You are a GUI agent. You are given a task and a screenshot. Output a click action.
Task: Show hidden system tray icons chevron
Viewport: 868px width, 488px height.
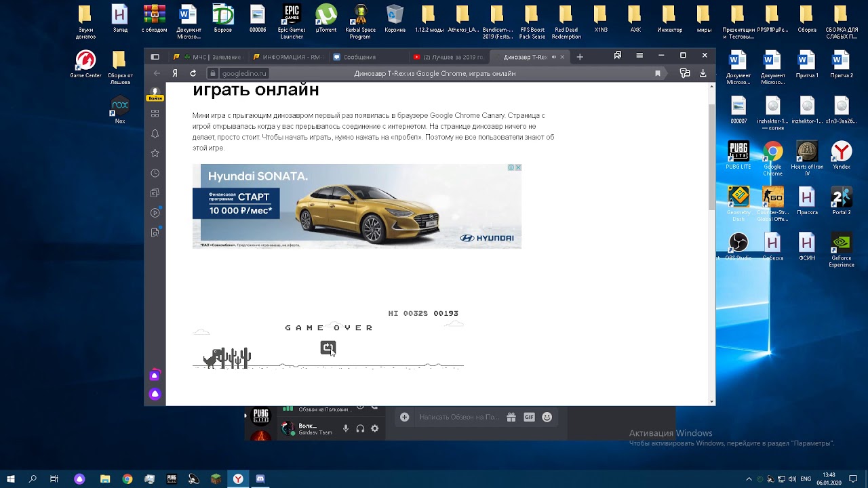click(749, 479)
